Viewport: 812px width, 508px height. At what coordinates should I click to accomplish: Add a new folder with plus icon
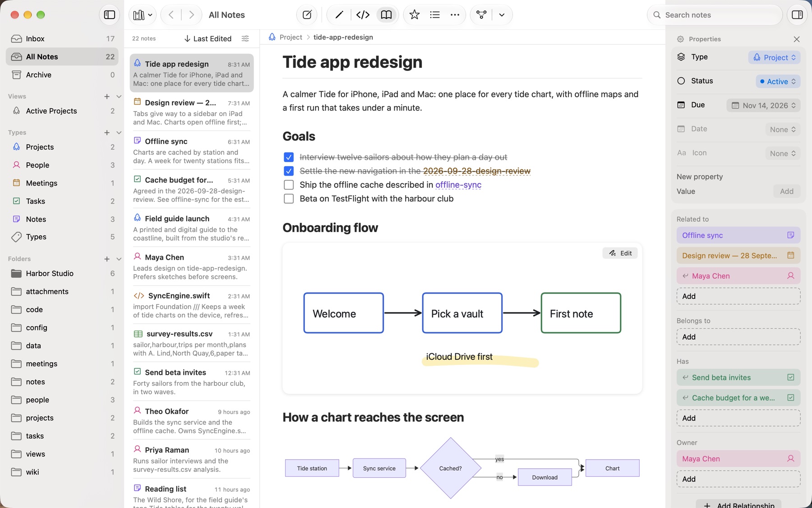coord(107,259)
